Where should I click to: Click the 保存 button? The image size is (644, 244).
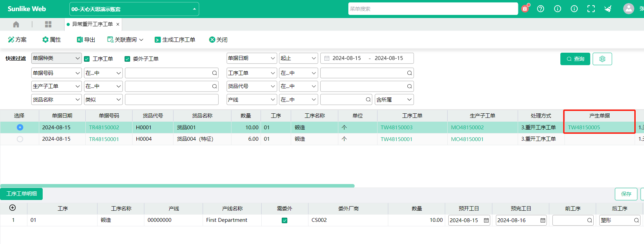pos(626,194)
